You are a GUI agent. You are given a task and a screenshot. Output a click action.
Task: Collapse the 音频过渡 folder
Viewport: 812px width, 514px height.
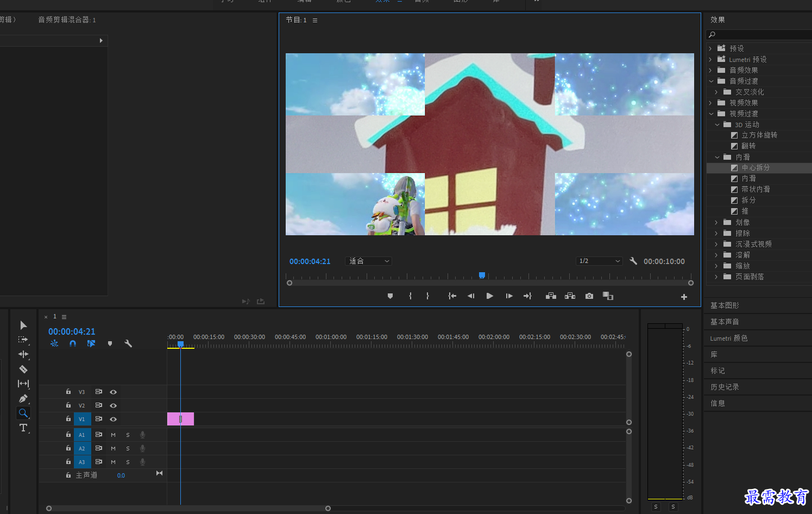(711, 81)
